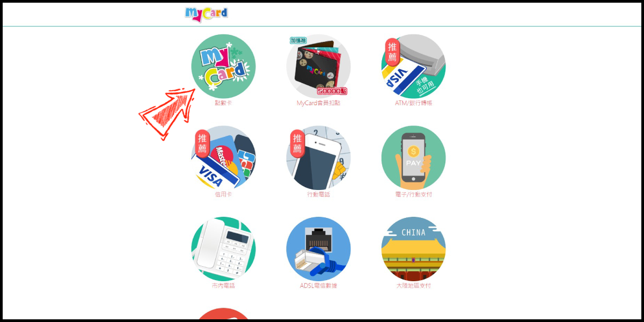Pick the ATM/銀行轉帳 card icon

(x=413, y=66)
